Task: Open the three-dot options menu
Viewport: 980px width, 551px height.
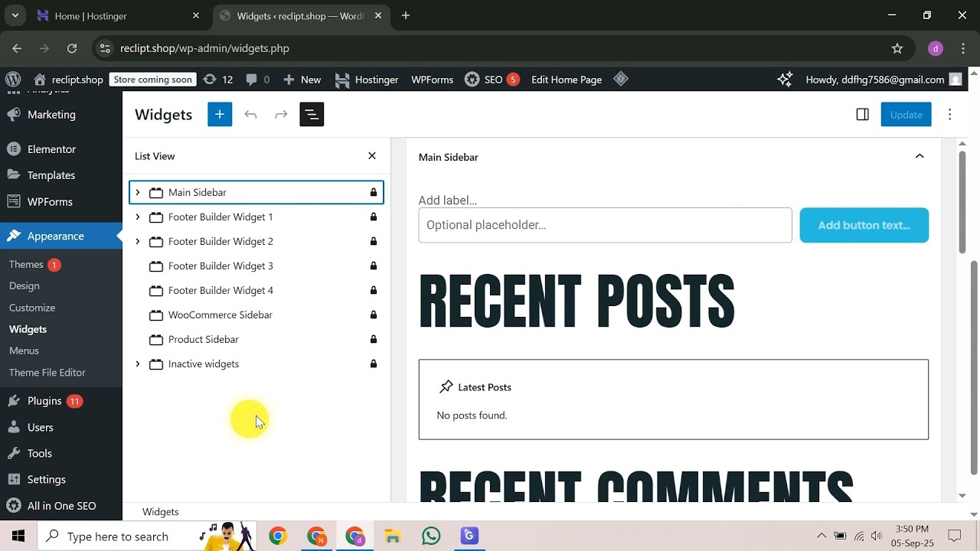Action: click(x=949, y=114)
